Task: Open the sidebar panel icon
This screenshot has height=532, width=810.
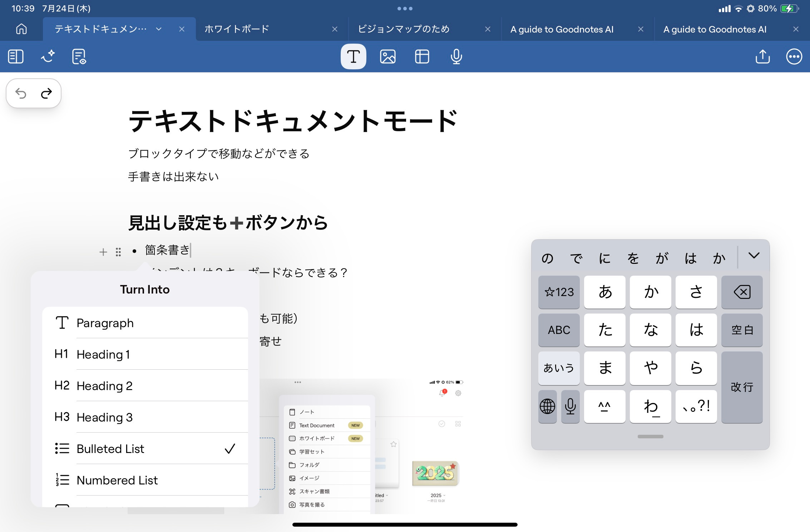Action: 16,56
